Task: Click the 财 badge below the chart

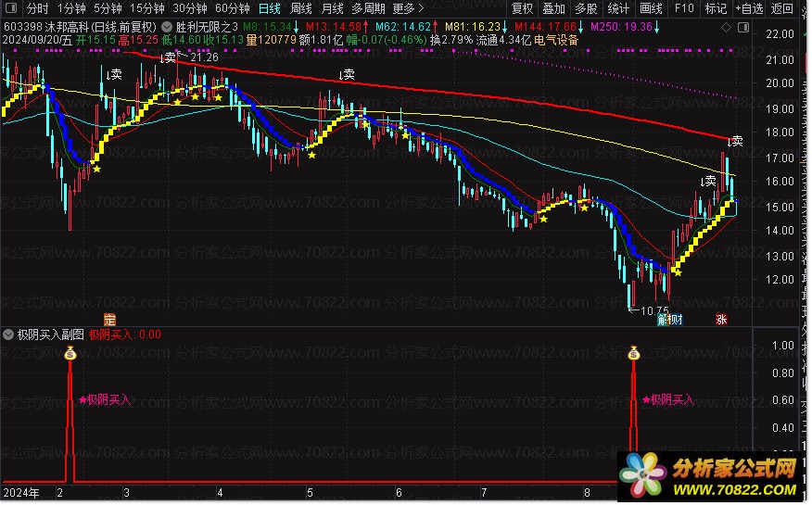Action: click(x=676, y=320)
